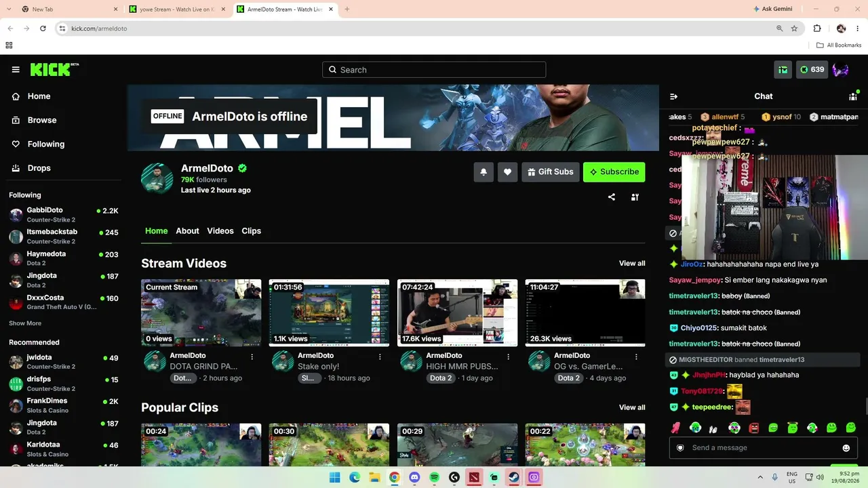The image size is (868, 488).
Task: Open a new browser tab with plus
Action: click(347, 9)
